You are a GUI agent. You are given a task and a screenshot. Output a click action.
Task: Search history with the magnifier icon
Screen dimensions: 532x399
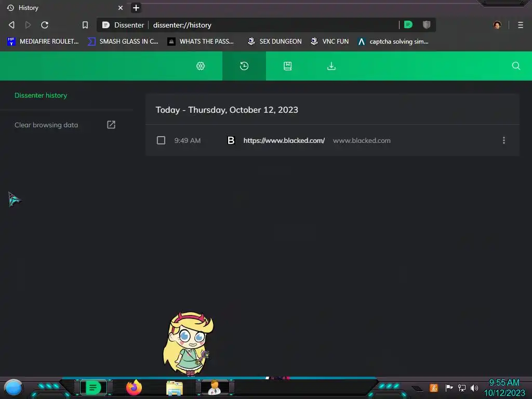click(516, 66)
